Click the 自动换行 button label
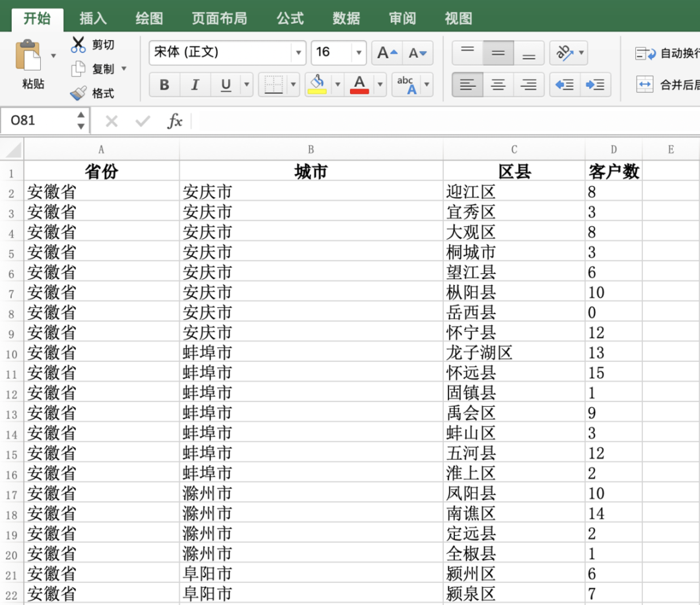This screenshot has height=605, width=700. click(680, 54)
